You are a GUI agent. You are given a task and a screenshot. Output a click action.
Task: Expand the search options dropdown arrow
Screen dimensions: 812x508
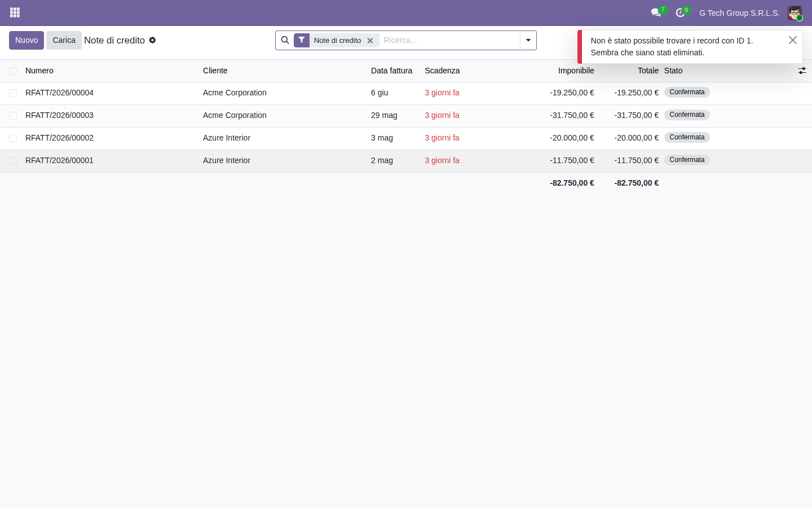pos(528,40)
